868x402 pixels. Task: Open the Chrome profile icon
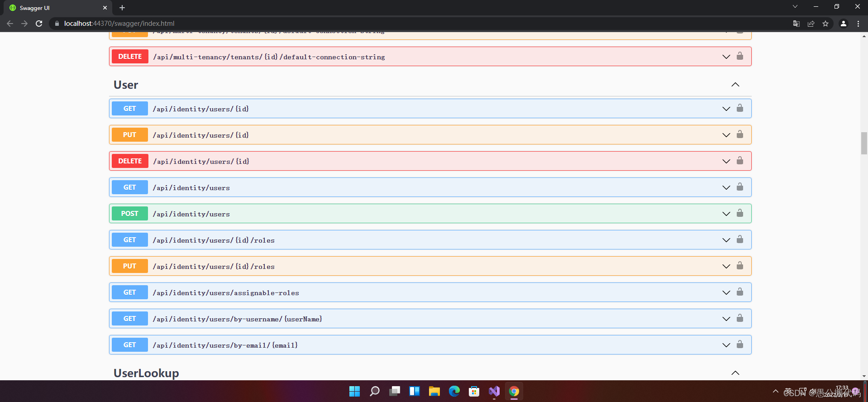click(844, 24)
